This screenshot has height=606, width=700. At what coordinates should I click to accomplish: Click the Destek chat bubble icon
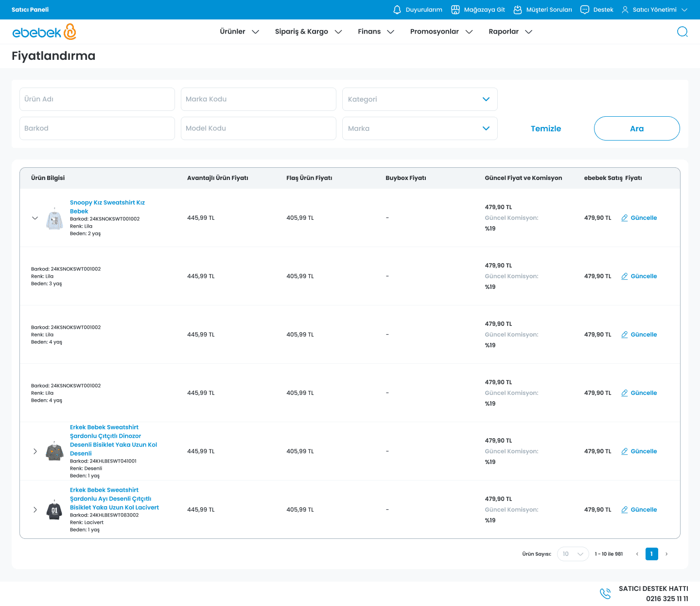(x=585, y=10)
